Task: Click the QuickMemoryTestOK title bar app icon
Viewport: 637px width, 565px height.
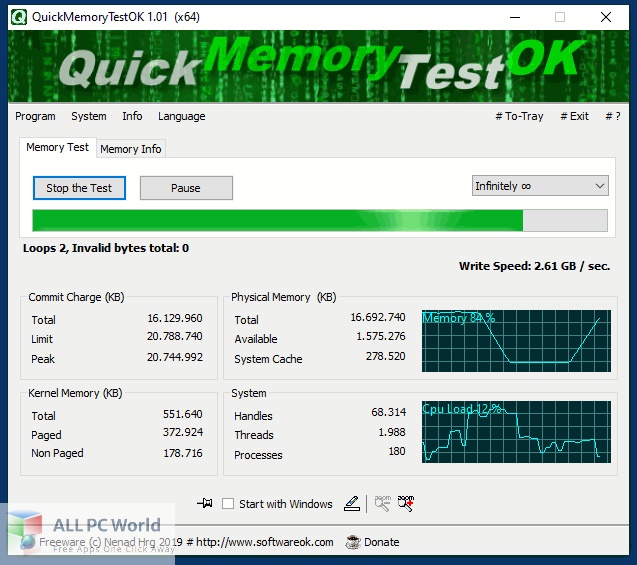Action: coord(19,17)
